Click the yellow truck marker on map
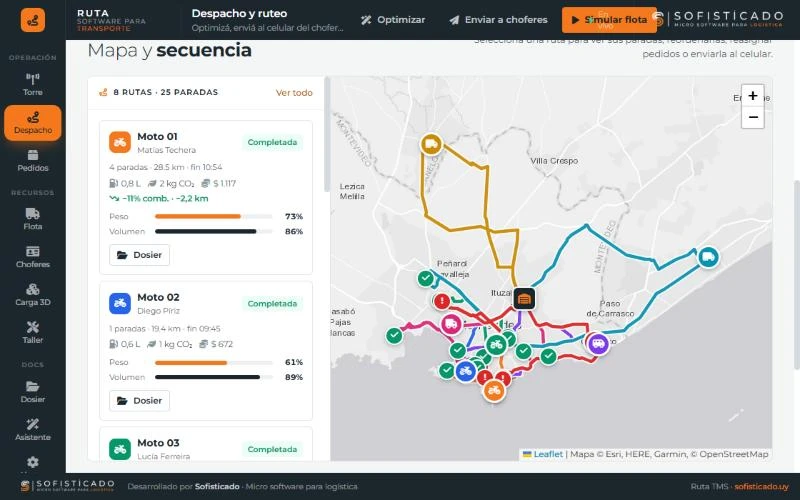The height and width of the screenshot is (500, 800). 431,144
